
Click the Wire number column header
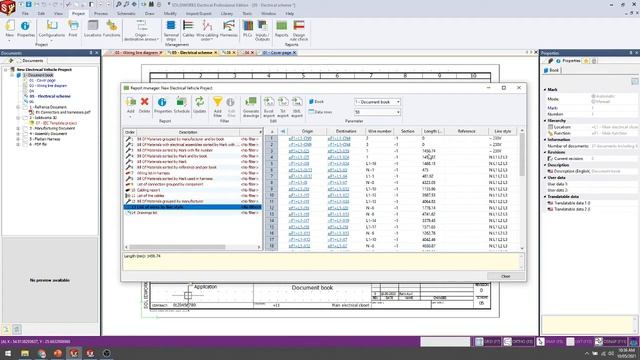pyautogui.click(x=380, y=131)
